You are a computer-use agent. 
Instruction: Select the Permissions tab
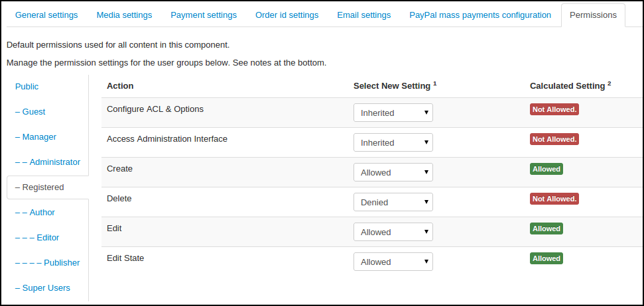(593, 15)
